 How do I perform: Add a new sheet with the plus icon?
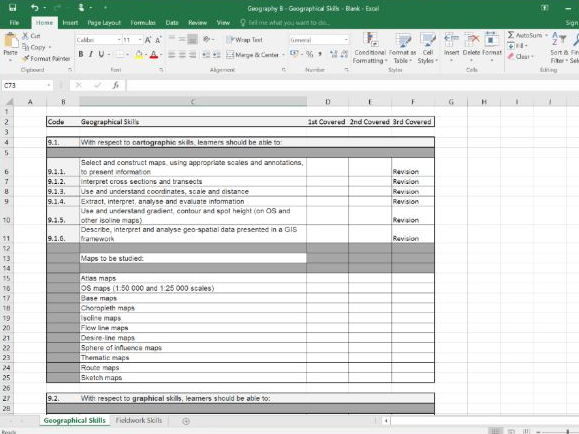[x=186, y=421]
